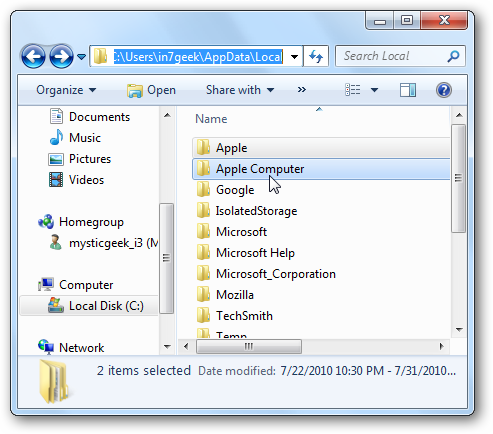The image size is (493, 434).
Task: Click the search magnifier icon
Action: [453, 56]
